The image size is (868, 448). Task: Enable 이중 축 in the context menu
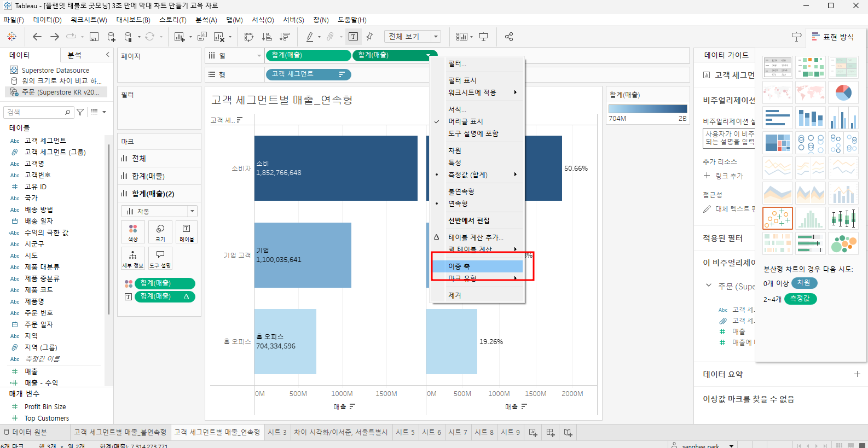click(477, 266)
